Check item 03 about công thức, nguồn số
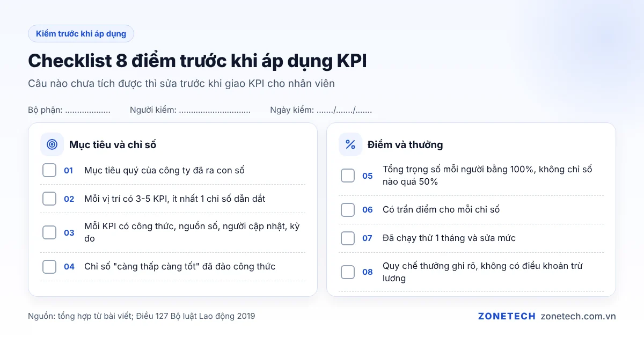 pyautogui.click(x=49, y=232)
